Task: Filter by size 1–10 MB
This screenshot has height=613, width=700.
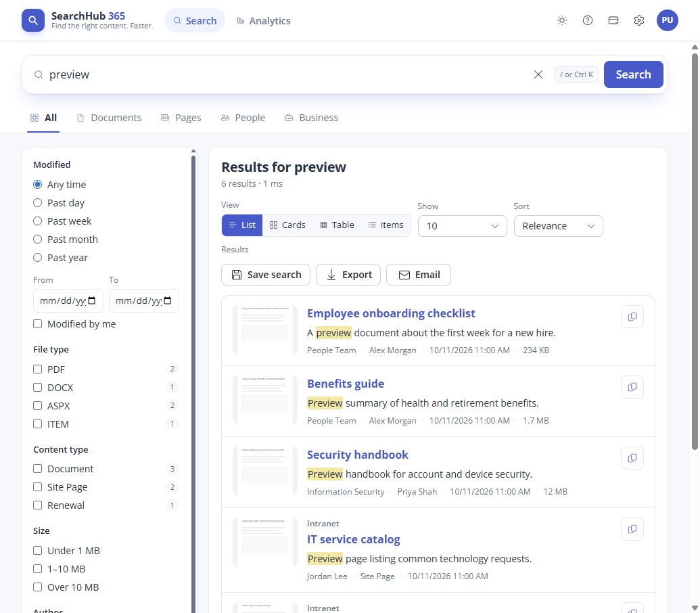Action: [37, 569]
